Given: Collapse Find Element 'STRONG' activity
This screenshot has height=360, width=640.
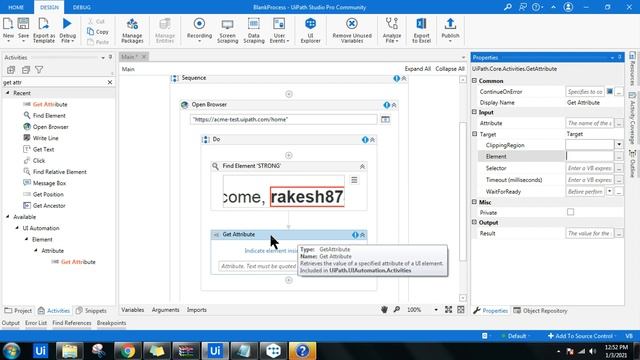Looking at the screenshot, I should tap(362, 167).
